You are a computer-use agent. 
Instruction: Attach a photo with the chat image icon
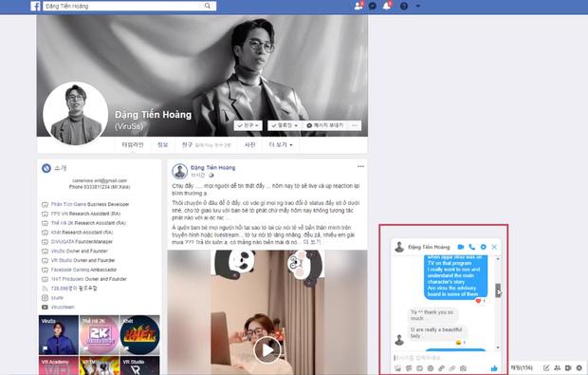tap(397, 368)
